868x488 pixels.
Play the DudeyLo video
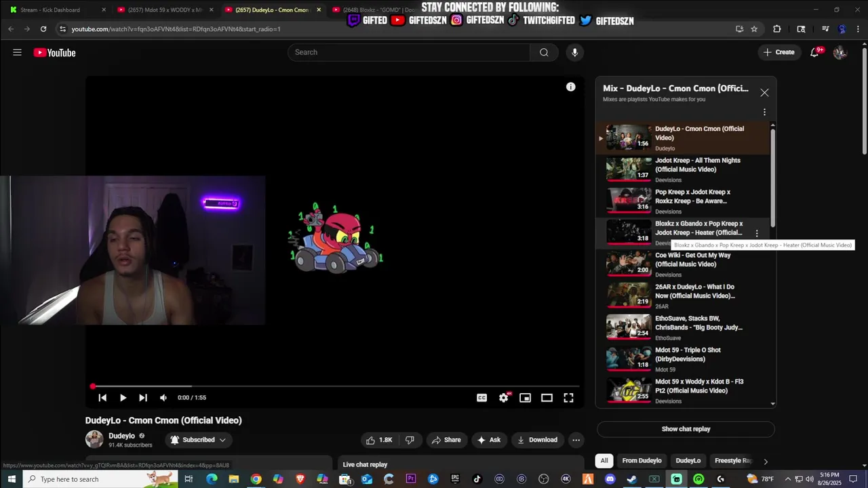tap(123, 398)
